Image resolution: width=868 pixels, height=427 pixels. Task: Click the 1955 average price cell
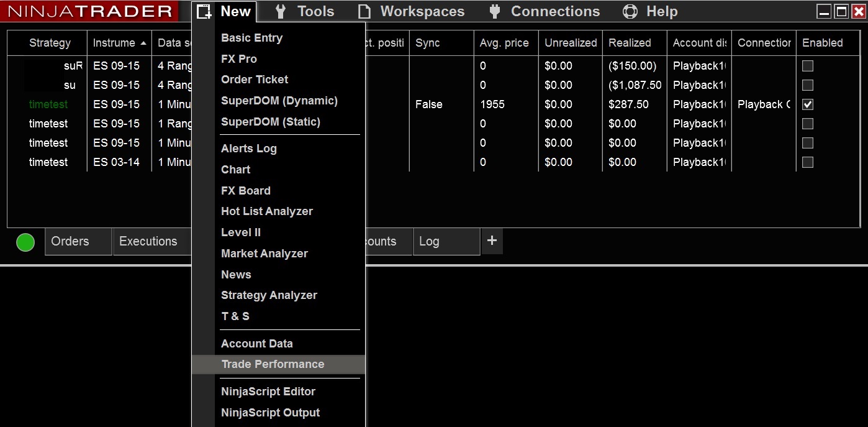pos(492,104)
